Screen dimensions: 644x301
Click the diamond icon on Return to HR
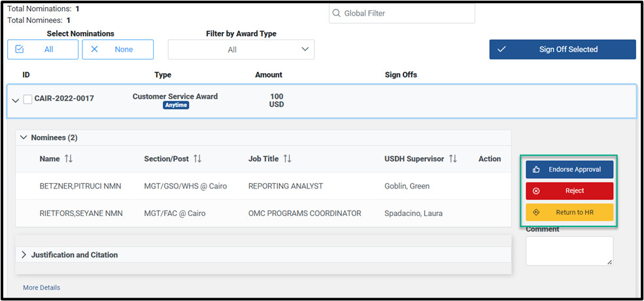[536, 212]
